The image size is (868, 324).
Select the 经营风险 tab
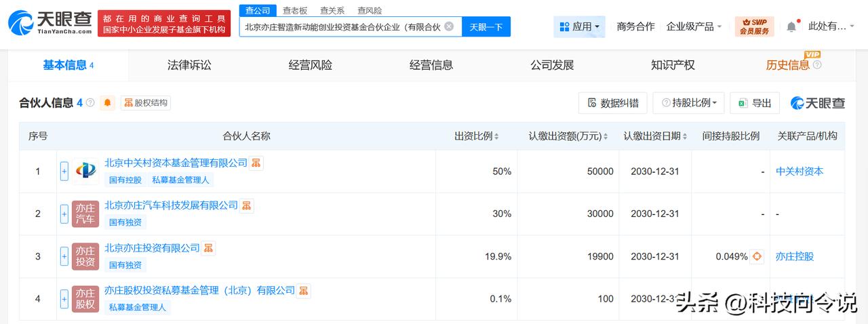pos(310,65)
